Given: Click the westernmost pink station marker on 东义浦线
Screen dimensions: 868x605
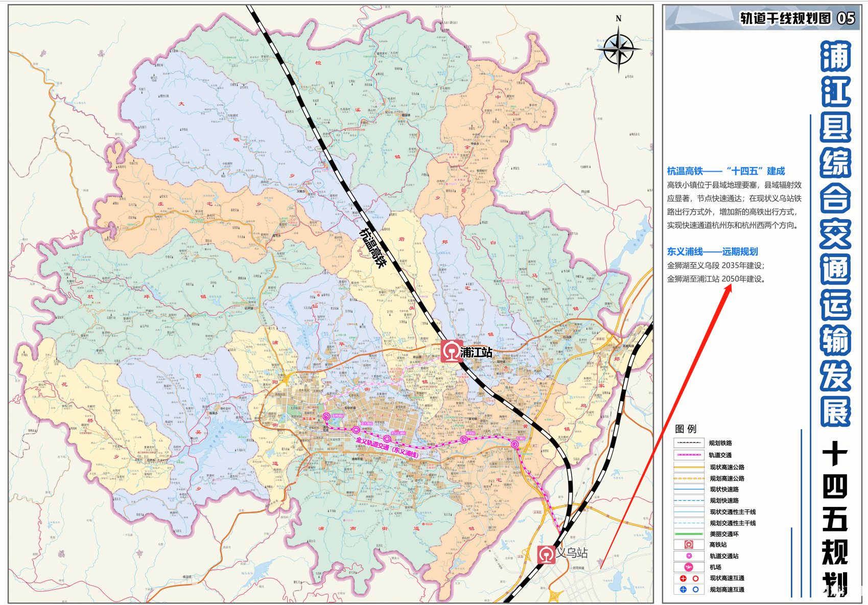Looking at the screenshot, I should click(x=326, y=416).
